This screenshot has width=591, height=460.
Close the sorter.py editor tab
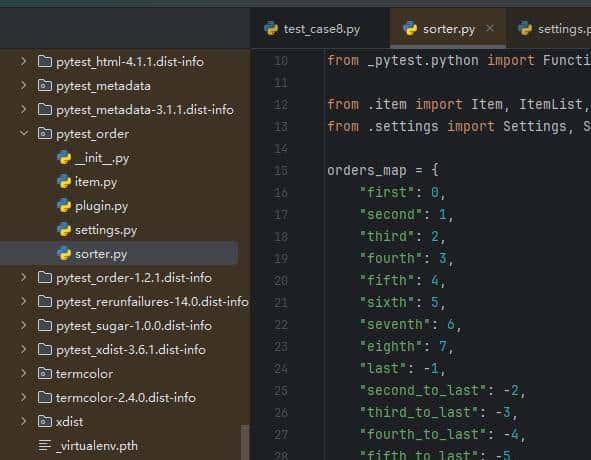(490, 28)
